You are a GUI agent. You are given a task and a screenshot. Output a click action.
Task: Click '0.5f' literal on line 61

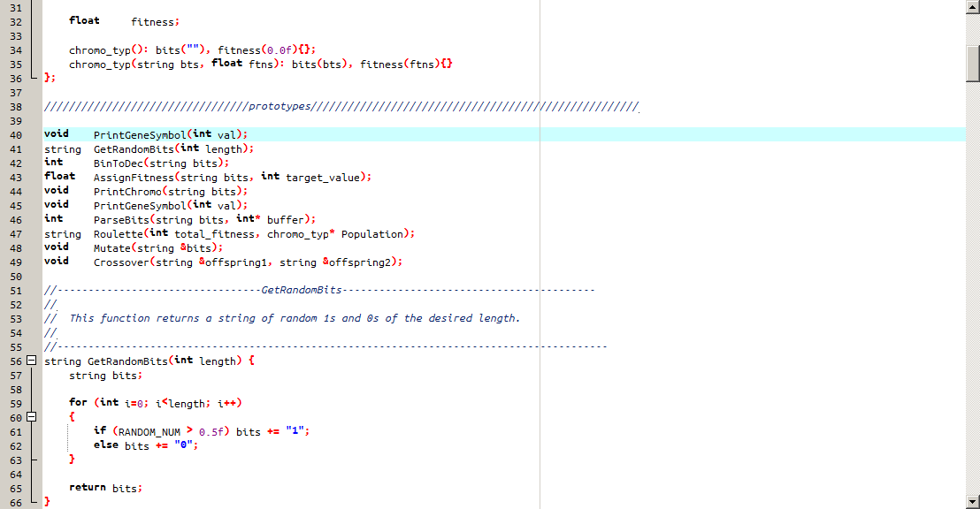point(211,432)
